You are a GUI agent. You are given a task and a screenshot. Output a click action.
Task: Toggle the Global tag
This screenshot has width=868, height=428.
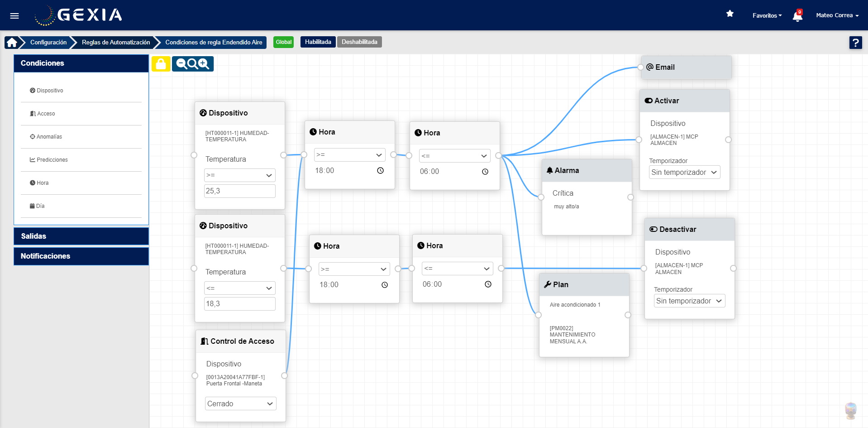(284, 42)
